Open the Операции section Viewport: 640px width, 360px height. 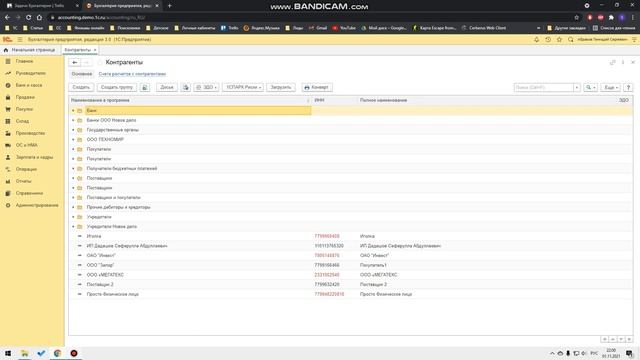pyautogui.click(x=26, y=169)
